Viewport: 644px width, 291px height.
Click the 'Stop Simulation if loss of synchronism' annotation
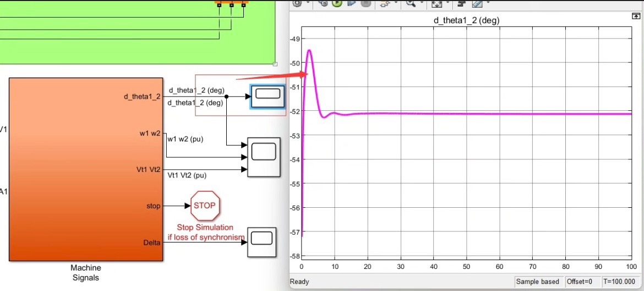(206, 232)
